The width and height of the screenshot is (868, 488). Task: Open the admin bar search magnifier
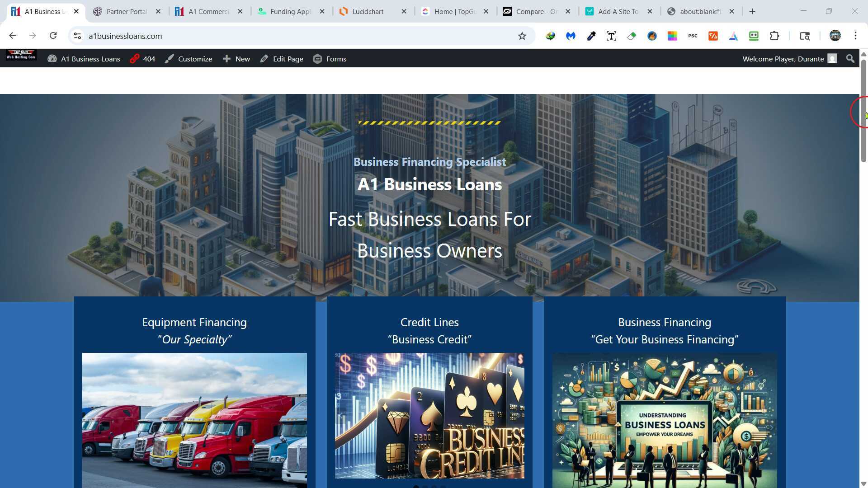(850, 59)
